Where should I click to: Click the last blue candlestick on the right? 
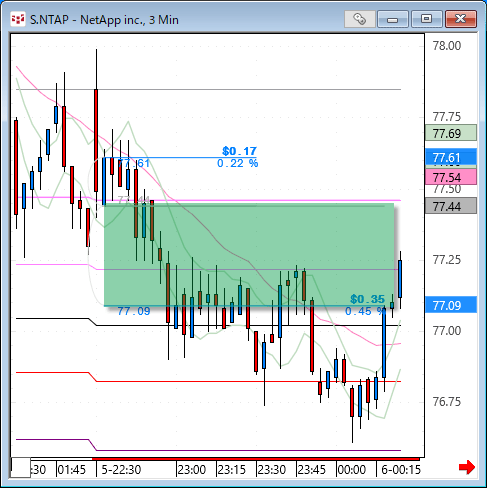point(400,279)
